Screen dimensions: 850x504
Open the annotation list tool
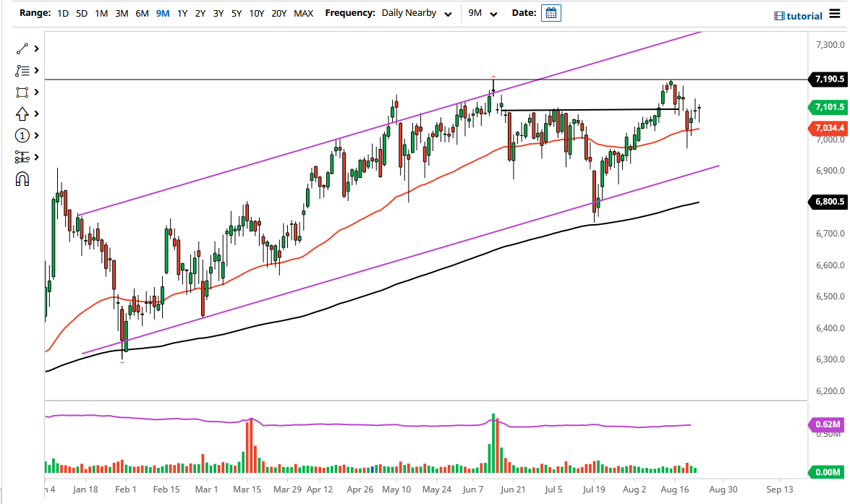(22, 70)
